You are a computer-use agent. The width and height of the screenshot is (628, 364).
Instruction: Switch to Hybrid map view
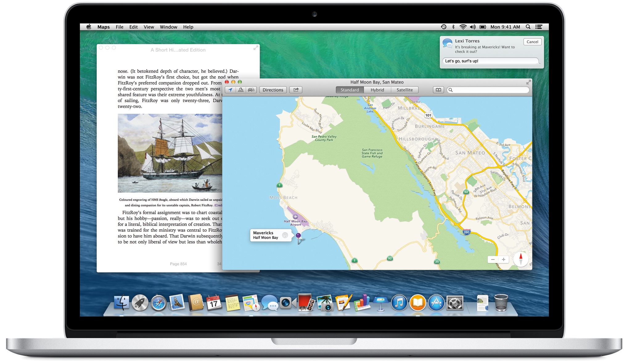coord(377,90)
